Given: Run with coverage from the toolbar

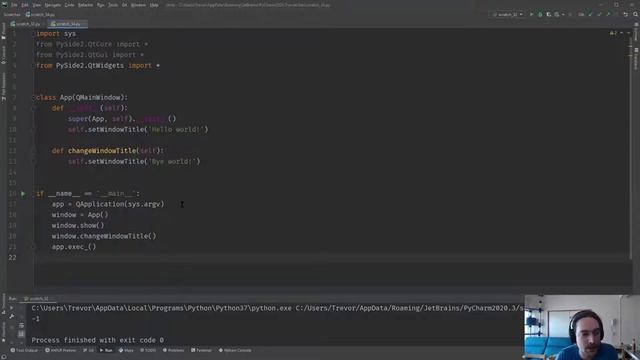Looking at the screenshot, I should (549, 14).
